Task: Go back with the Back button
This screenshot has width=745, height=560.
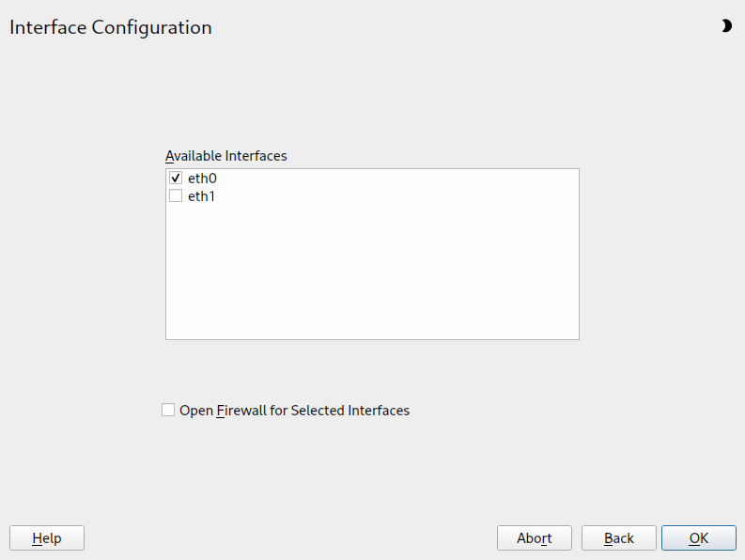Action: [619, 537]
